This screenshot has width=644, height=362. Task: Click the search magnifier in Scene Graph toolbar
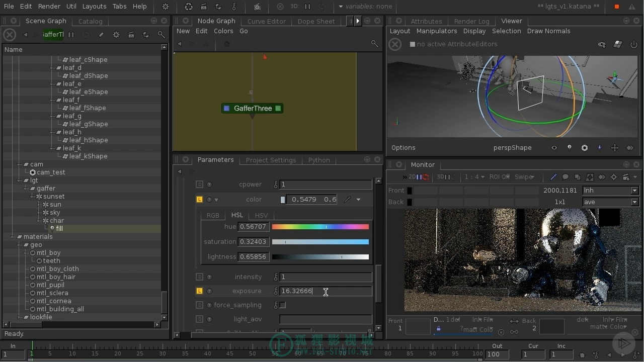pyautogui.click(x=161, y=35)
